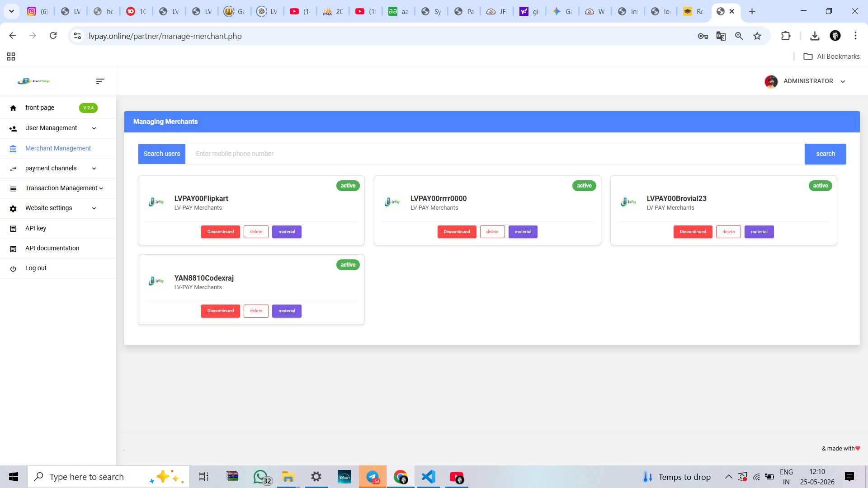Expand the Website settings submenu

click(94, 209)
